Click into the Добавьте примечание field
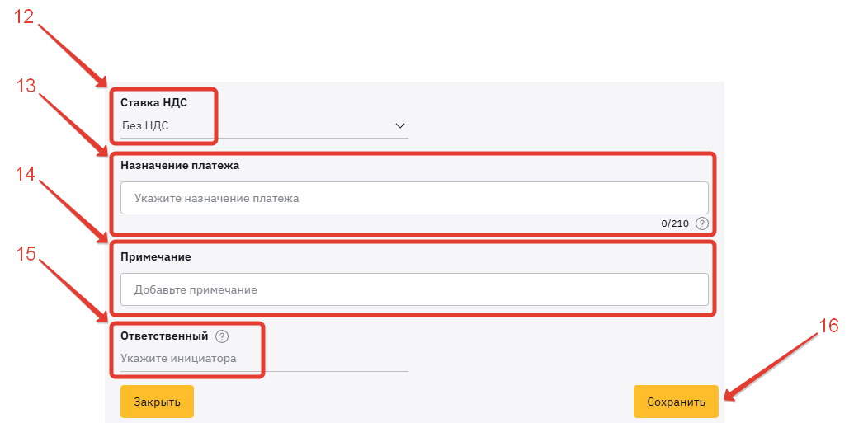Screen dimensions: 868x423 tap(414, 289)
